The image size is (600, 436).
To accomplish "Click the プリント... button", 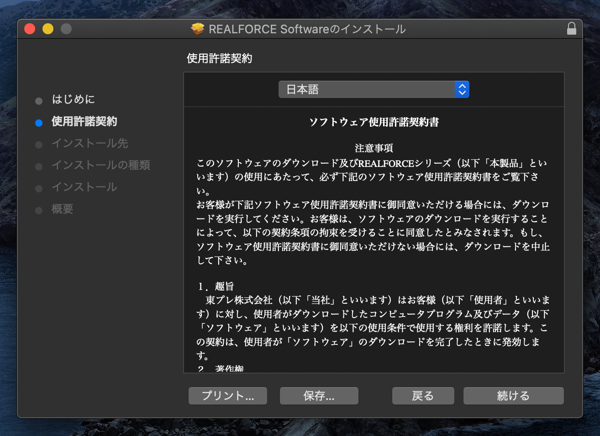I will [228, 396].
